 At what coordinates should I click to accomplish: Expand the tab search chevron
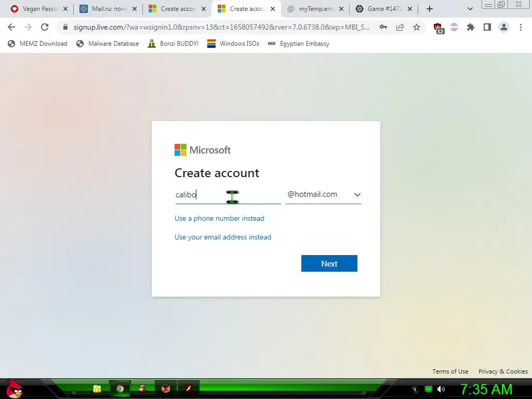coord(470,9)
